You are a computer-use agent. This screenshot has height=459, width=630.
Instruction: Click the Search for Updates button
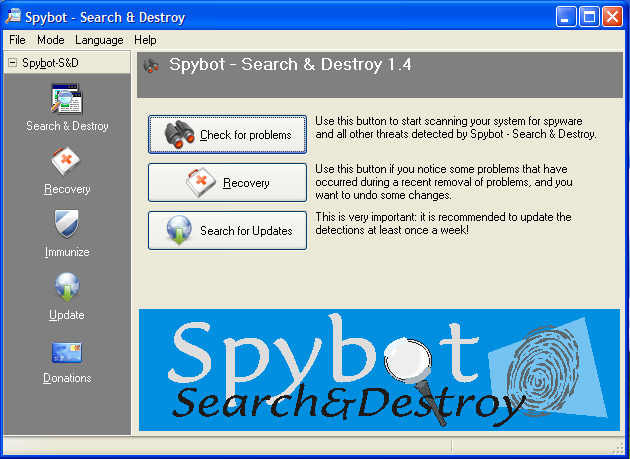click(227, 231)
